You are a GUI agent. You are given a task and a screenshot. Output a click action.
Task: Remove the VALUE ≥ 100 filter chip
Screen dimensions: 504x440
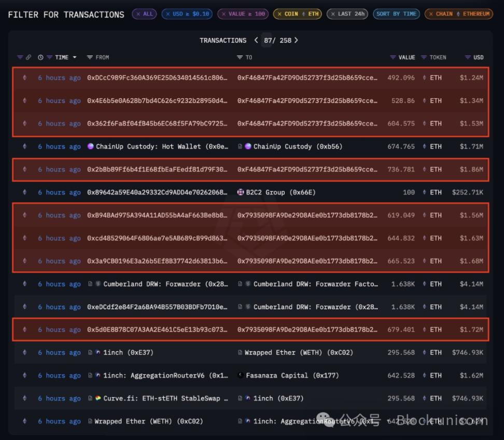coord(223,14)
